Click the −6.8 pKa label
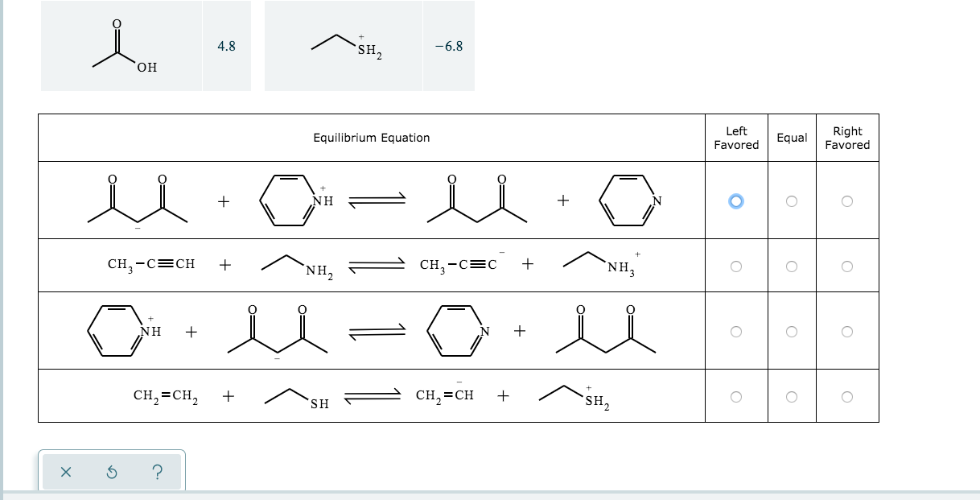Image resolution: width=980 pixels, height=500 pixels. [449, 46]
